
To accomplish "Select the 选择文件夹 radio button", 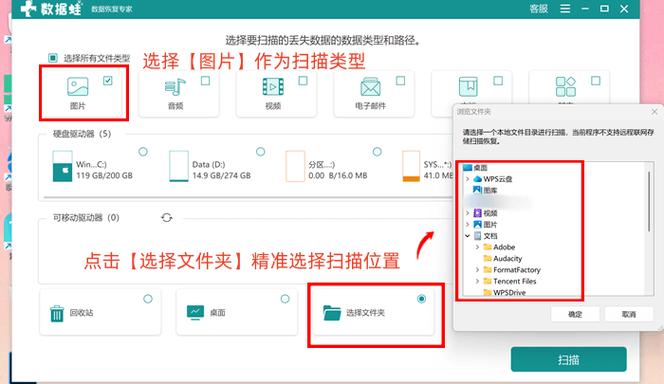I will [x=421, y=299].
